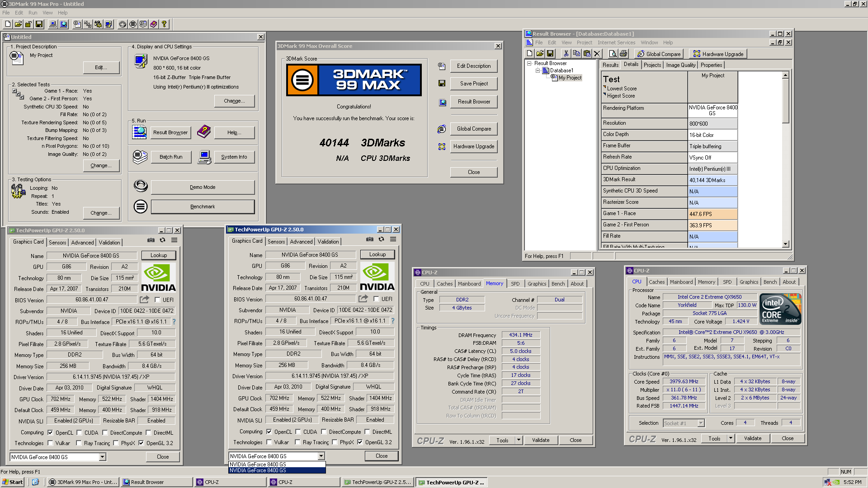Click Internet Explorer quick launch icon on taskbar
Image resolution: width=868 pixels, height=488 pixels.
click(35, 482)
